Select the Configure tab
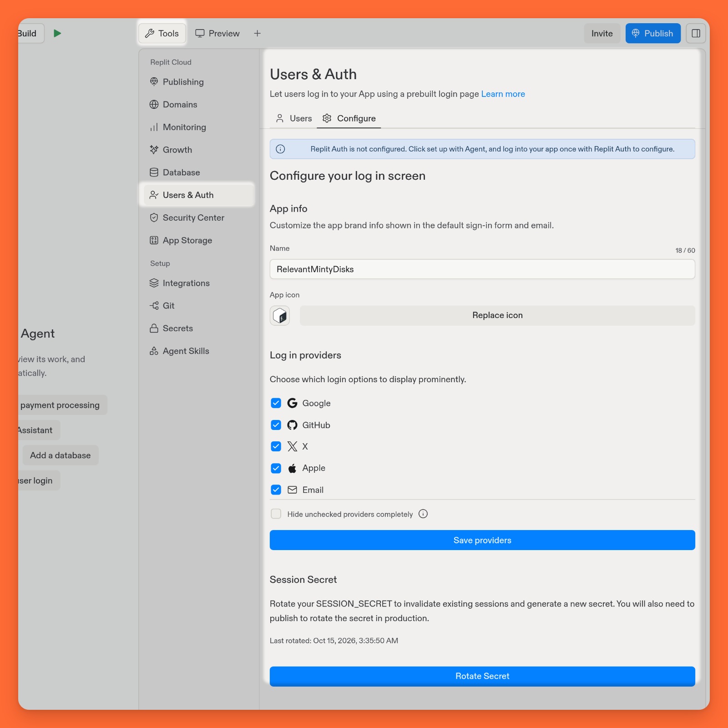728x728 pixels. pyautogui.click(x=349, y=119)
